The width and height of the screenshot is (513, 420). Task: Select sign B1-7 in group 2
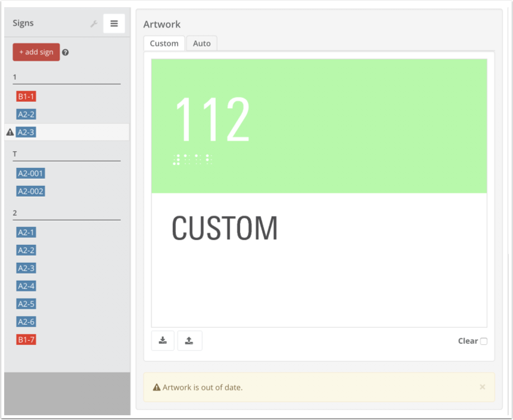point(26,340)
